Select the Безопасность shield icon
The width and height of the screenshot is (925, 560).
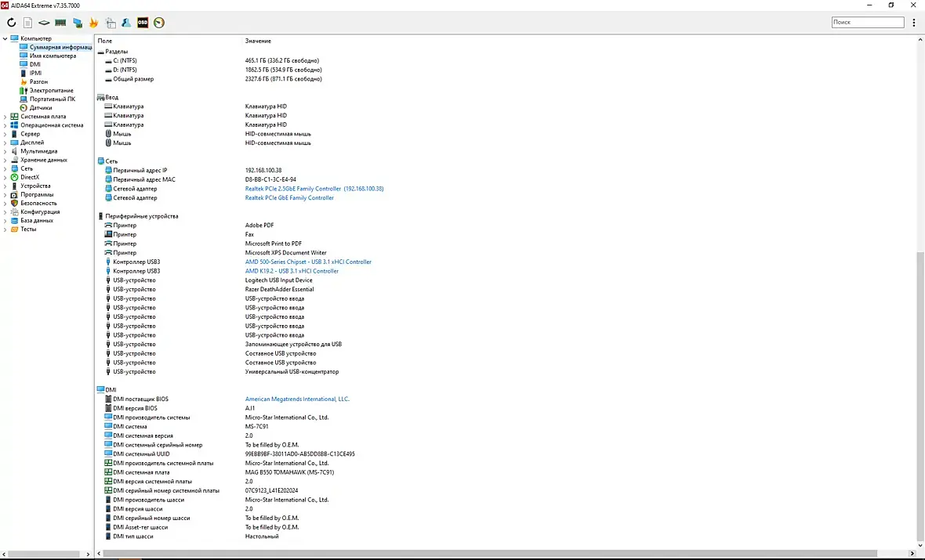pos(14,203)
